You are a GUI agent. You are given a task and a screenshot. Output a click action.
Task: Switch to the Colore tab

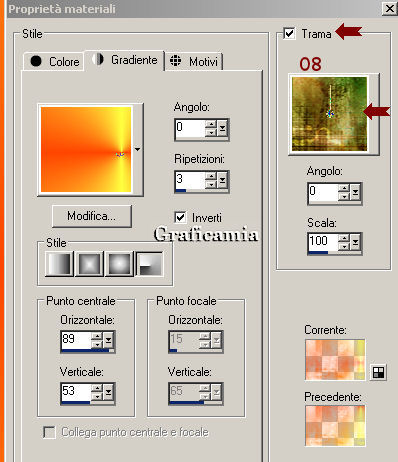point(54,61)
